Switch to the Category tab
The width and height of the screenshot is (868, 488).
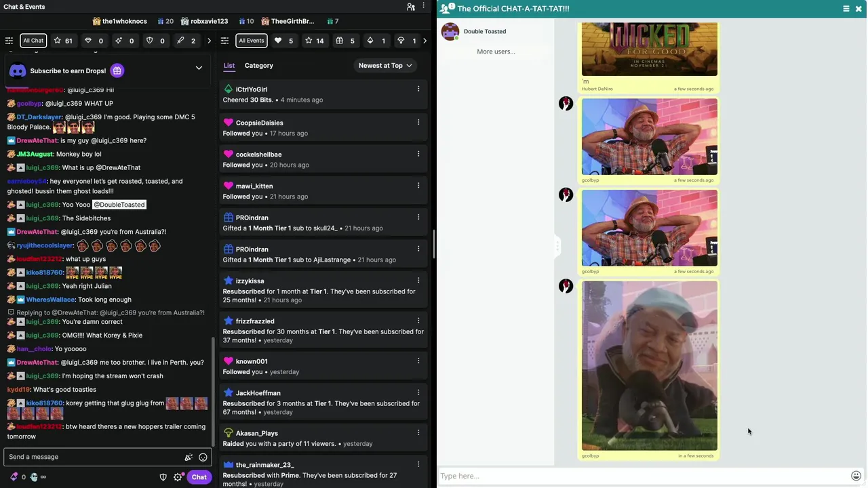[258, 66]
